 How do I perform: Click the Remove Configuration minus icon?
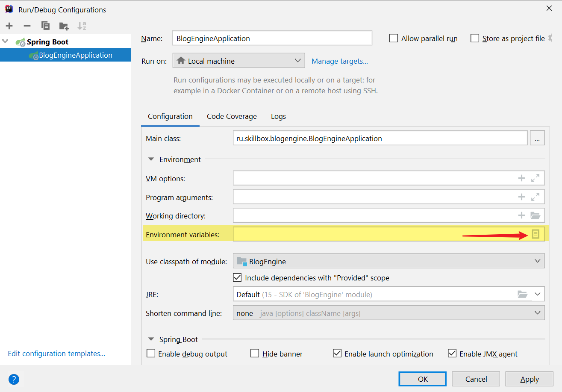27,26
